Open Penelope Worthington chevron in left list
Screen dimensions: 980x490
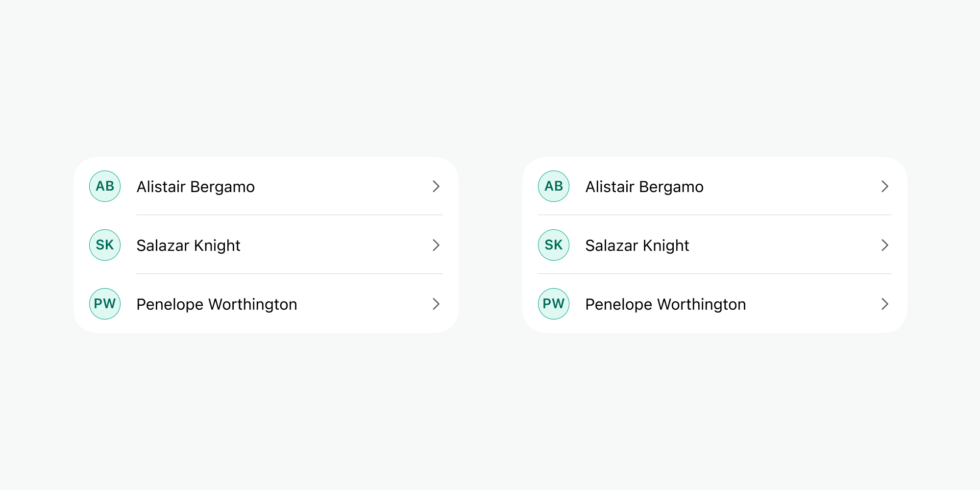click(x=436, y=304)
